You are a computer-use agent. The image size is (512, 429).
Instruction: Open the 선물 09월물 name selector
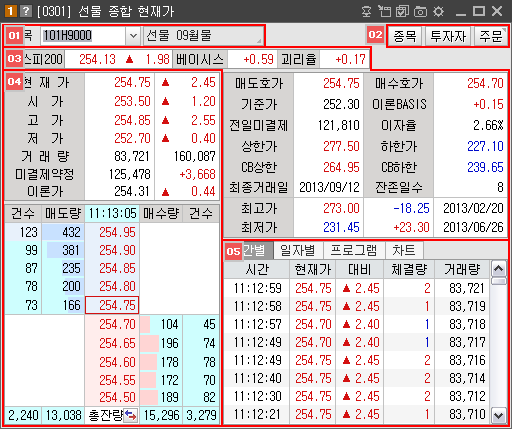pyautogui.click(x=203, y=36)
